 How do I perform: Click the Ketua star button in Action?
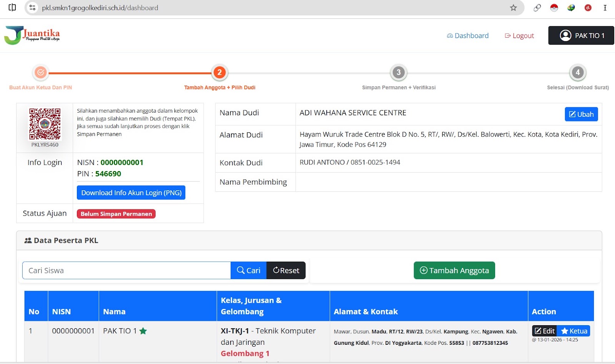pyautogui.click(x=573, y=331)
